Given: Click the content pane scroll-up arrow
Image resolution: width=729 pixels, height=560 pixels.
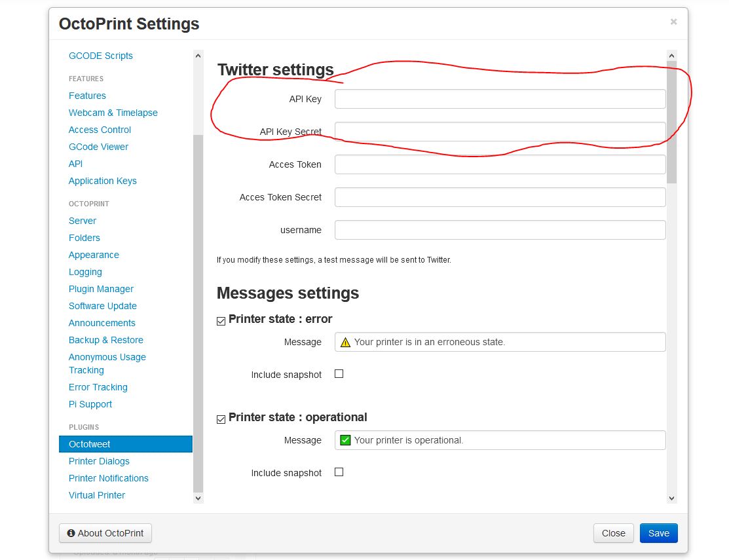Looking at the screenshot, I should coord(671,56).
